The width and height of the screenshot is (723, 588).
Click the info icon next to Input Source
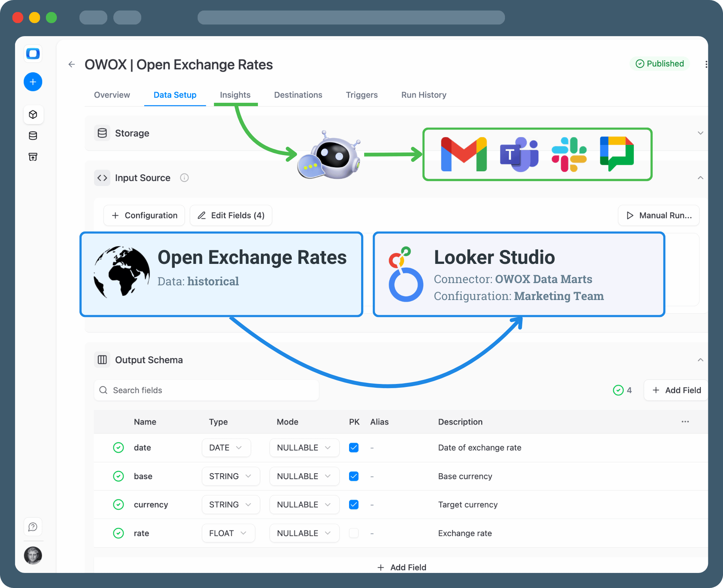(x=184, y=178)
